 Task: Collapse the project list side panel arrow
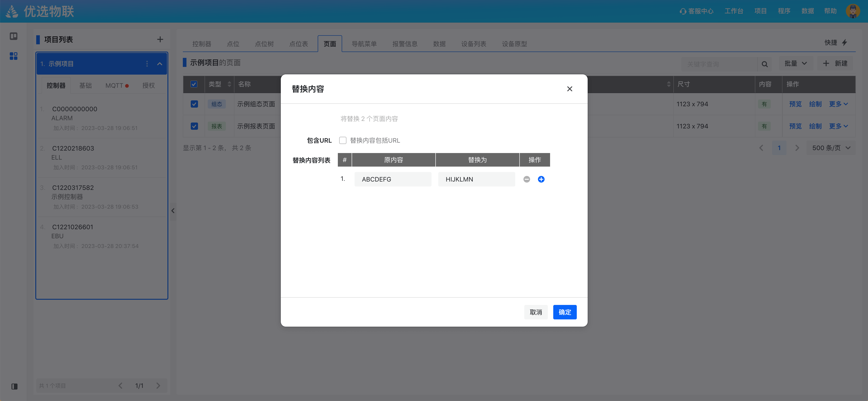[x=173, y=211]
